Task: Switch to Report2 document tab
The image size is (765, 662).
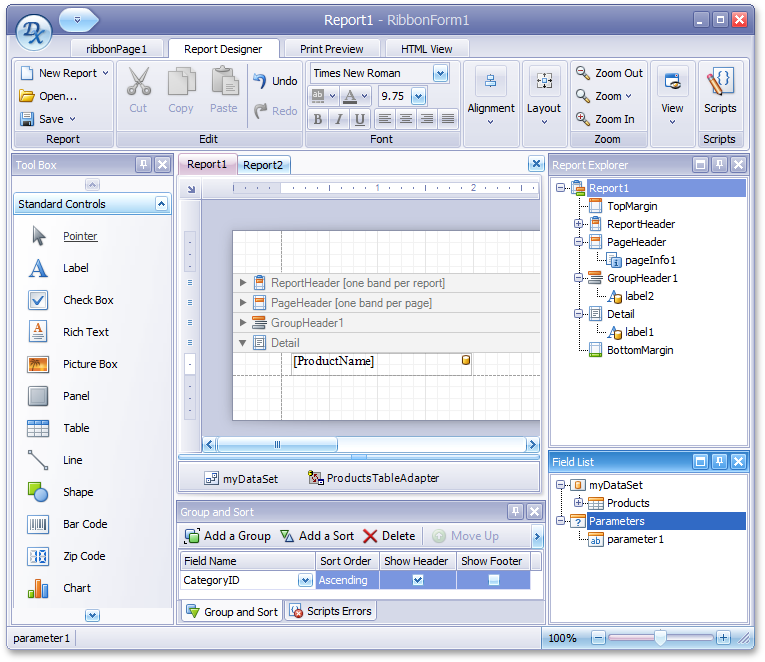Action: [x=263, y=165]
